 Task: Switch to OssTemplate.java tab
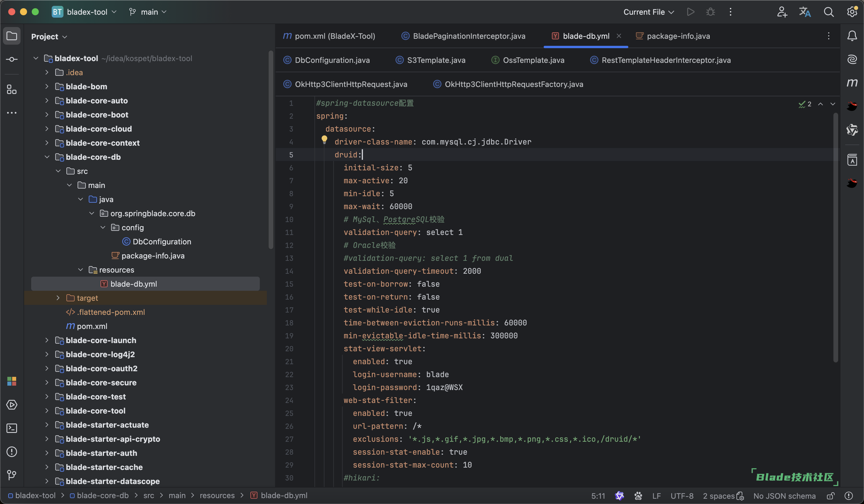[x=528, y=60]
